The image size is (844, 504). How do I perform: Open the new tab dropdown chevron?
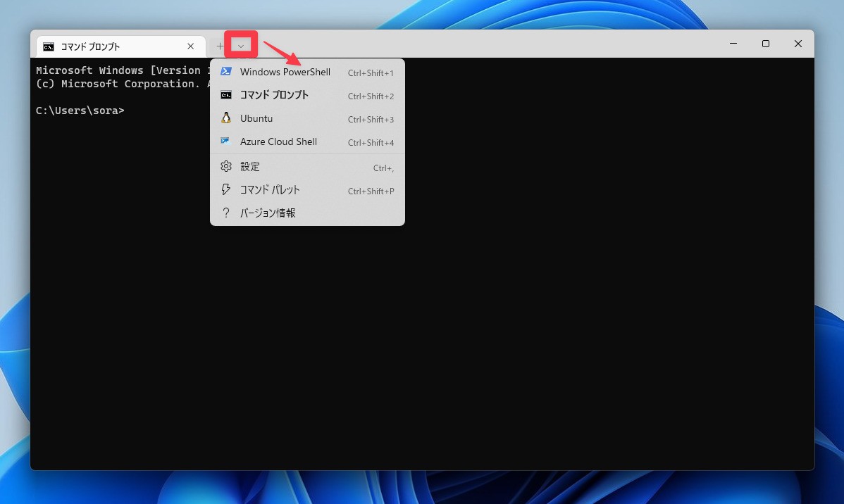click(x=241, y=46)
